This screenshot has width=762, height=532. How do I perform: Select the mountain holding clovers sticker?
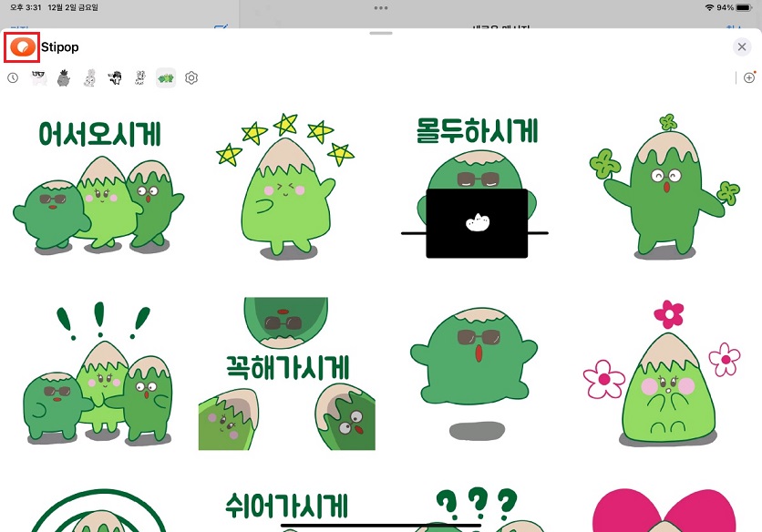tap(664, 186)
